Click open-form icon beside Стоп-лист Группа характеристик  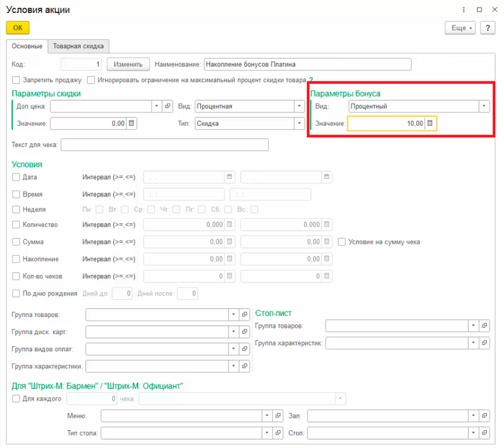pyautogui.click(x=484, y=343)
